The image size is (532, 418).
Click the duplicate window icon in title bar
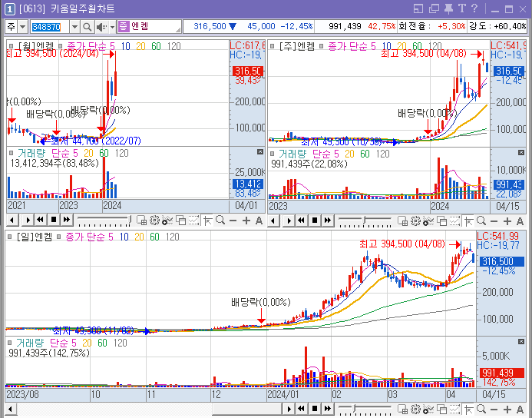point(434,8)
